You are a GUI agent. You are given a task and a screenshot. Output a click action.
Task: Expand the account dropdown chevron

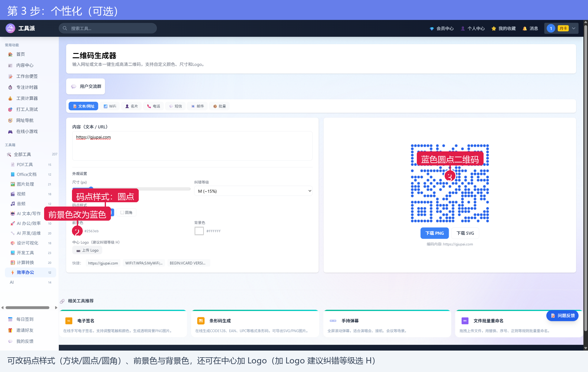coord(574,28)
